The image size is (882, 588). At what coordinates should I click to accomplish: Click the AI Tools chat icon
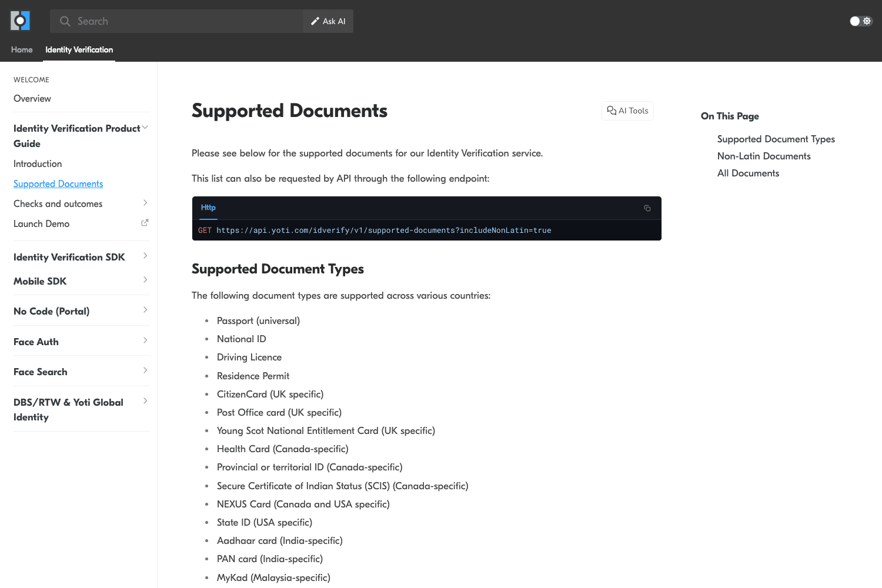pos(612,111)
